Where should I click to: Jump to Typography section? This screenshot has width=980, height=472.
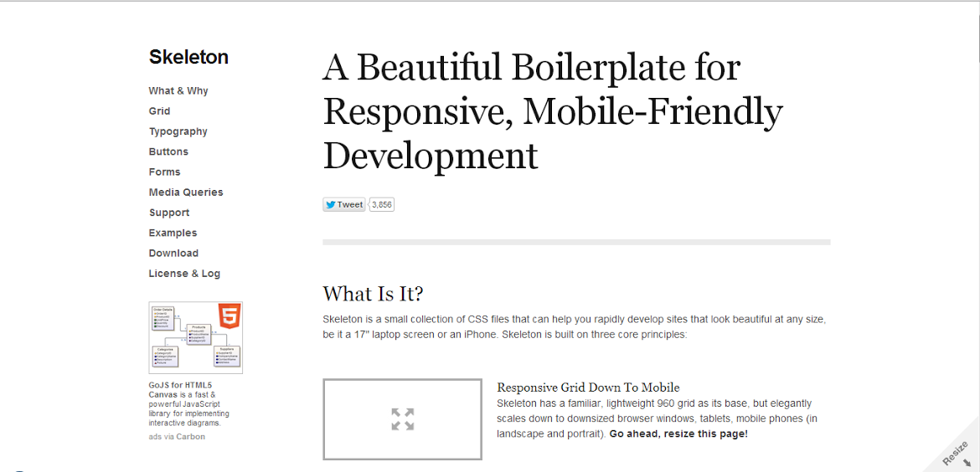click(x=178, y=131)
